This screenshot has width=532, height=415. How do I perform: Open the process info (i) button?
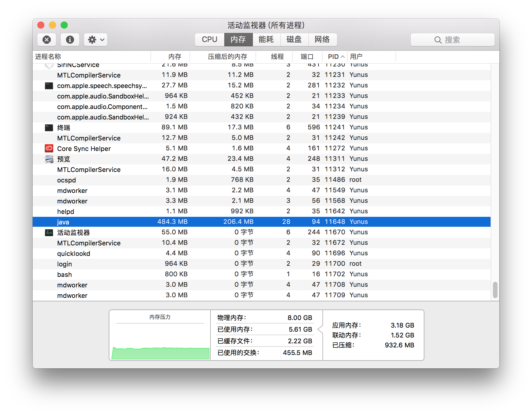click(x=70, y=40)
